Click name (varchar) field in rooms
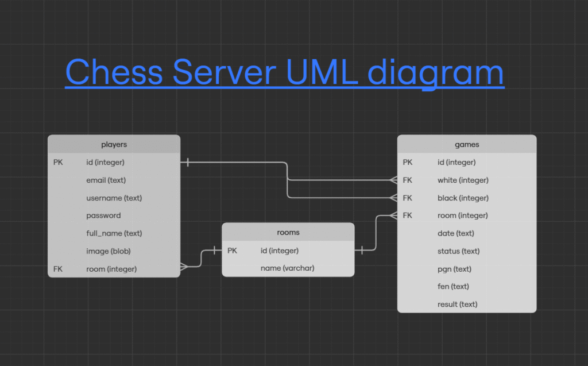The image size is (588, 366). pyautogui.click(x=287, y=268)
